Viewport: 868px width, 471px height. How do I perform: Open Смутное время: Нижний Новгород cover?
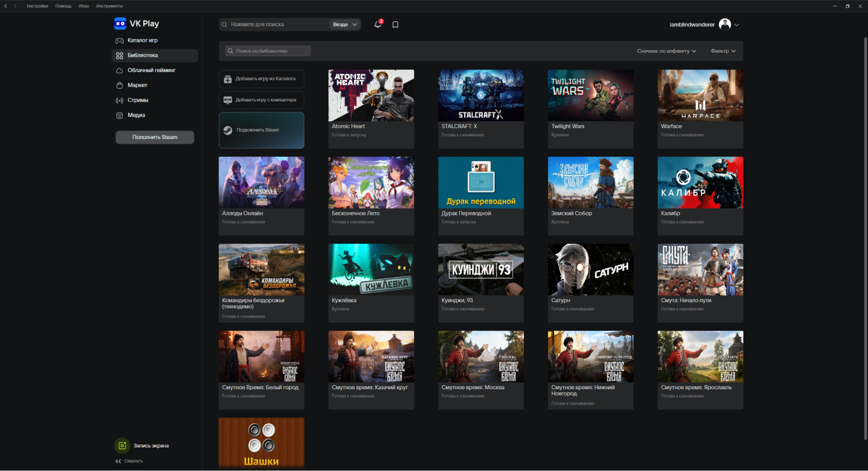pyautogui.click(x=591, y=357)
